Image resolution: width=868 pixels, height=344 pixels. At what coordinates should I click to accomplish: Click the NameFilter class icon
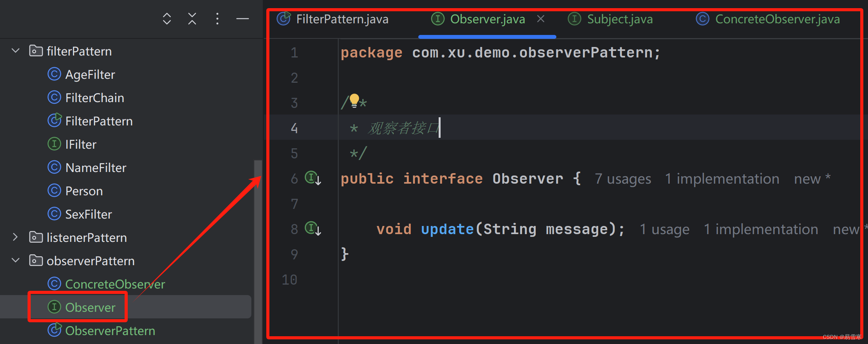(x=54, y=167)
